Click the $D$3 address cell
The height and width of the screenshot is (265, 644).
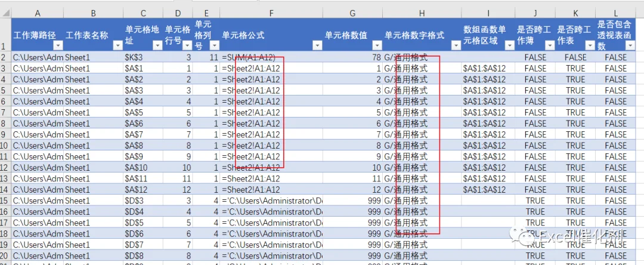[x=143, y=201]
